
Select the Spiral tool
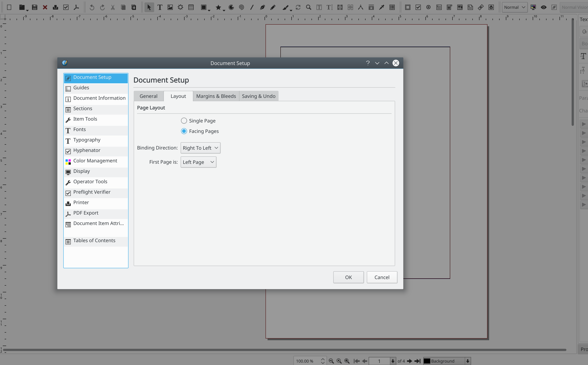(241, 7)
